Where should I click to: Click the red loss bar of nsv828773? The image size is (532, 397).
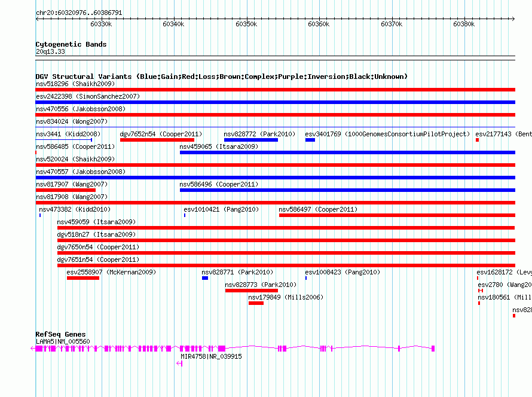252,291
